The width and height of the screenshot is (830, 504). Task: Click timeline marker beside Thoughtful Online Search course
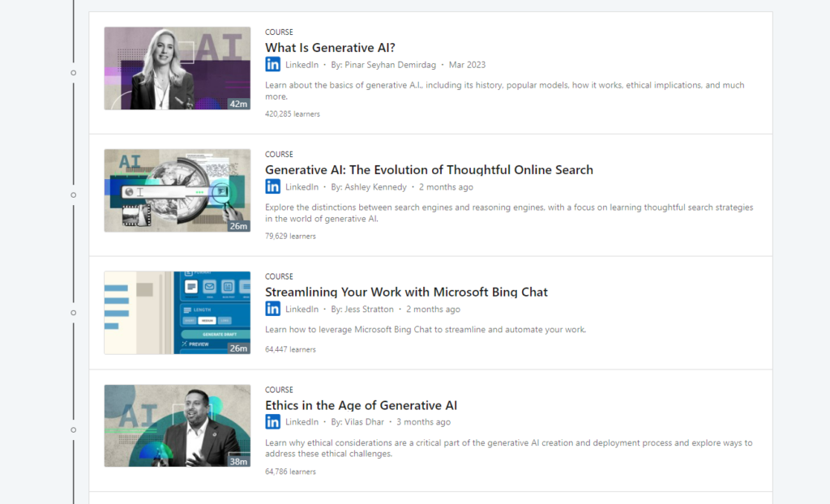click(74, 195)
